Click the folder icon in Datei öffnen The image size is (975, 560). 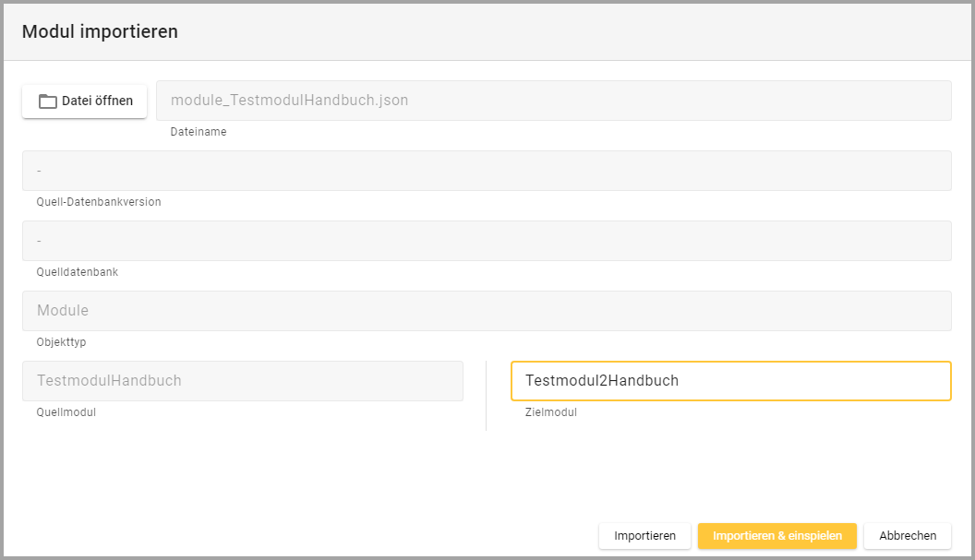point(48,101)
